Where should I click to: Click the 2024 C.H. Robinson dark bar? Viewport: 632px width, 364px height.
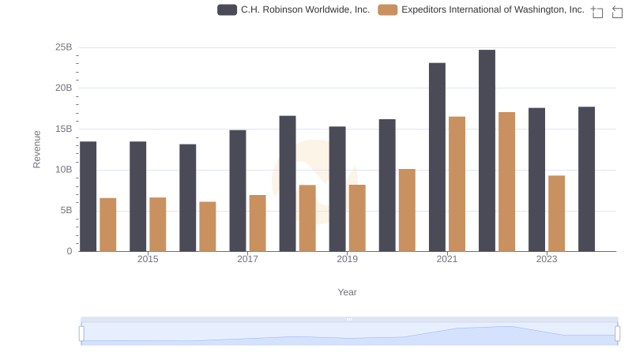point(586,179)
